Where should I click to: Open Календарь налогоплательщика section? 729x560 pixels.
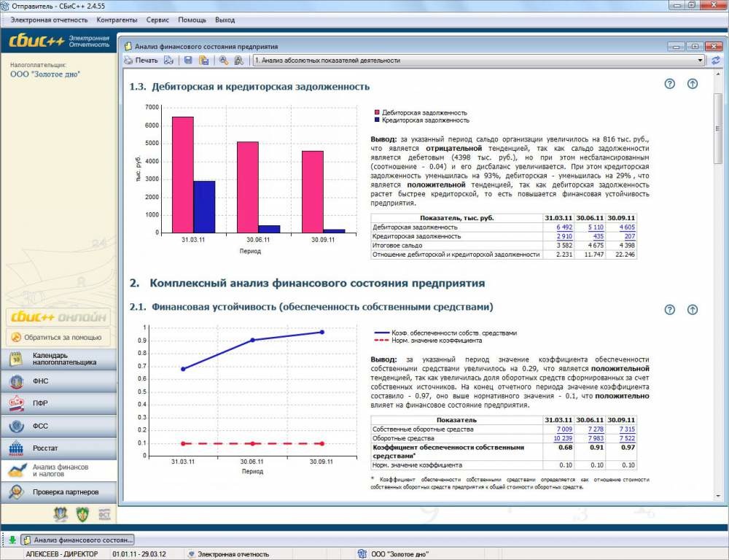coord(58,359)
